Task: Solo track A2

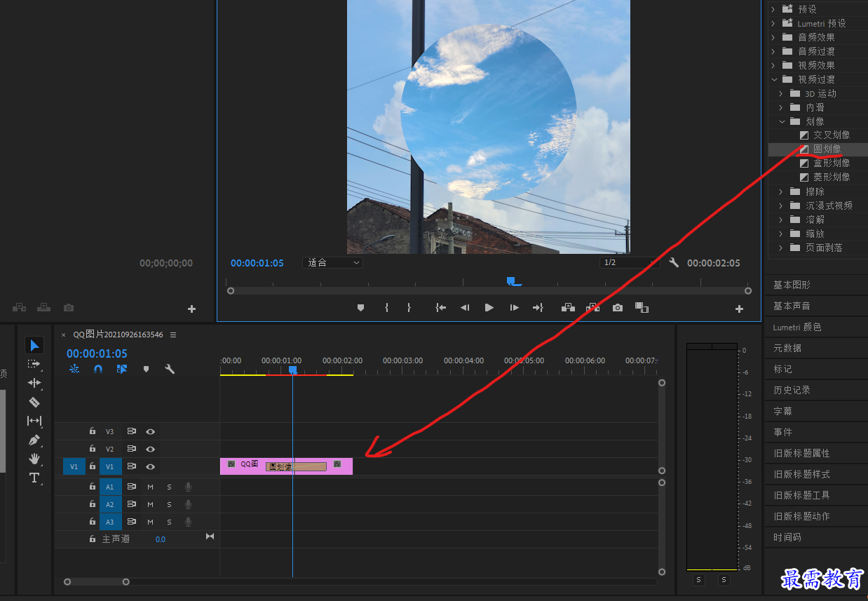Action: tap(169, 504)
